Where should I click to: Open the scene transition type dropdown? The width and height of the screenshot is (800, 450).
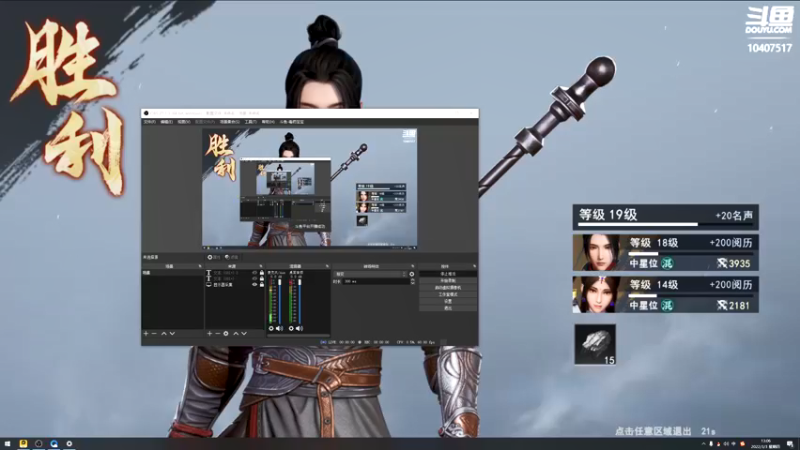coord(370,274)
